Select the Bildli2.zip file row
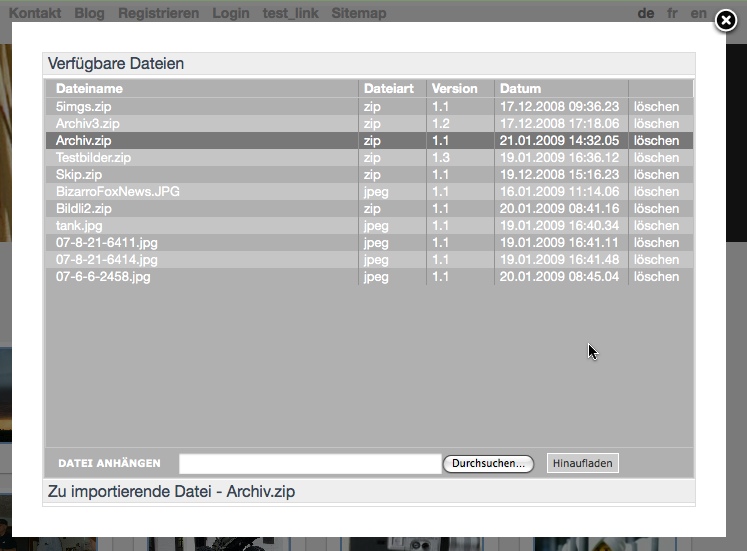Image resolution: width=747 pixels, height=551 pixels. [83, 208]
